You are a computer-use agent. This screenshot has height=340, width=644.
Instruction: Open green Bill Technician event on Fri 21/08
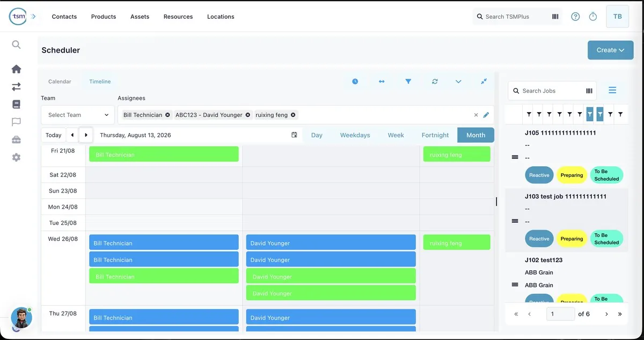click(x=164, y=154)
